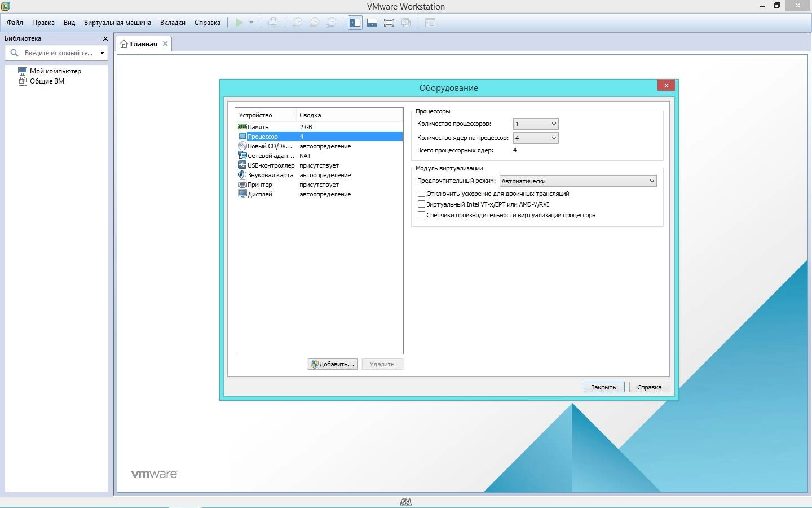Click the Revert Snapshot clock icon
Viewport: 812px width, 508px height.
click(314, 23)
